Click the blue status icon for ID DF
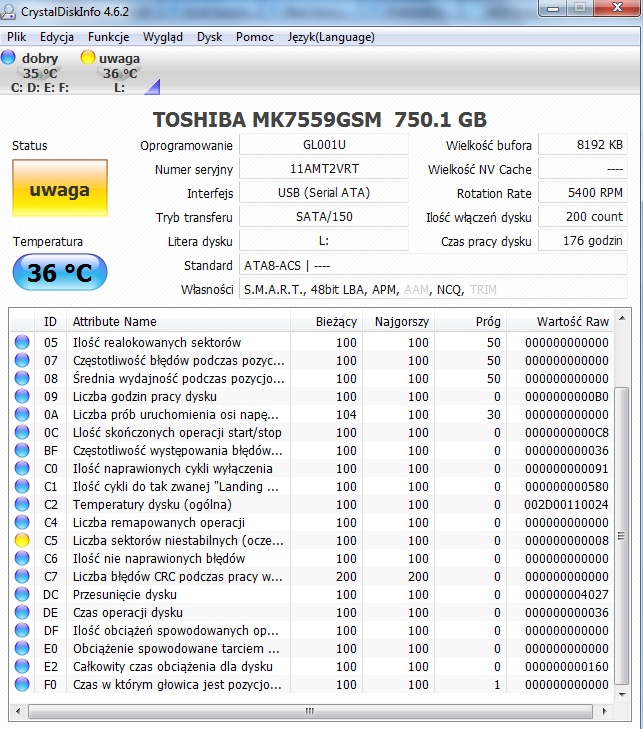This screenshot has height=729, width=643. pos(22,630)
